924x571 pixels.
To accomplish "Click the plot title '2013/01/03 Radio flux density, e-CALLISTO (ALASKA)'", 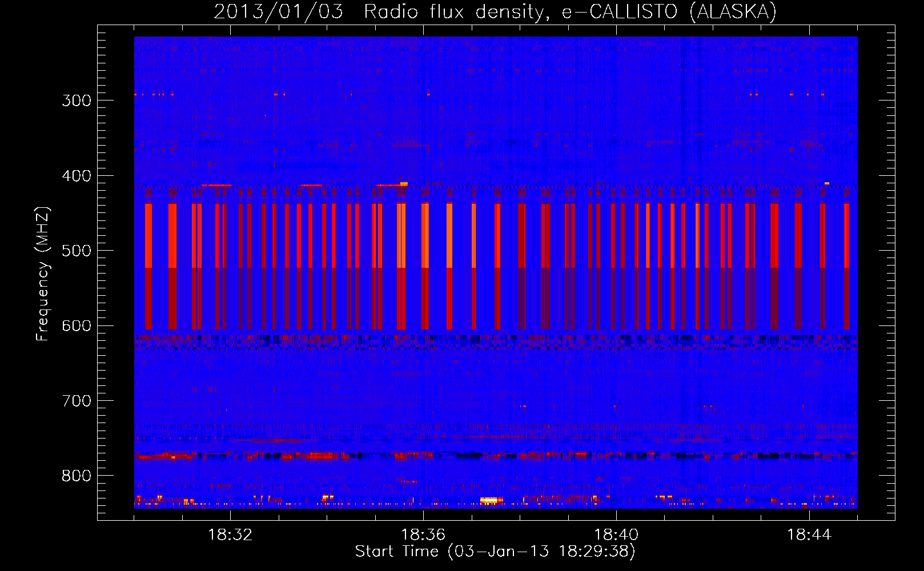I will [x=495, y=12].
